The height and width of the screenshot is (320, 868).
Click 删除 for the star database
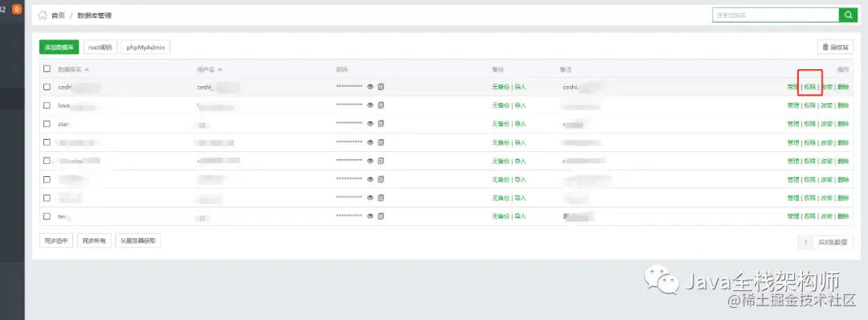pos(843,124)
